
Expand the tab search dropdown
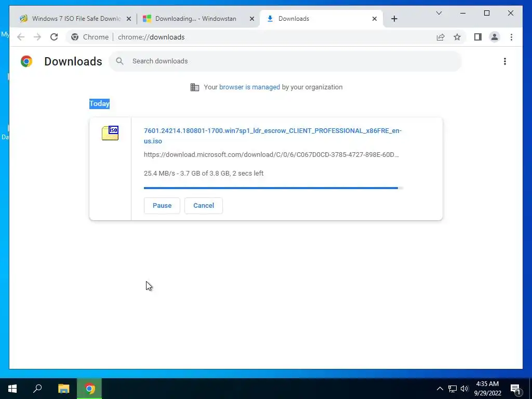(x=438, y=13)
